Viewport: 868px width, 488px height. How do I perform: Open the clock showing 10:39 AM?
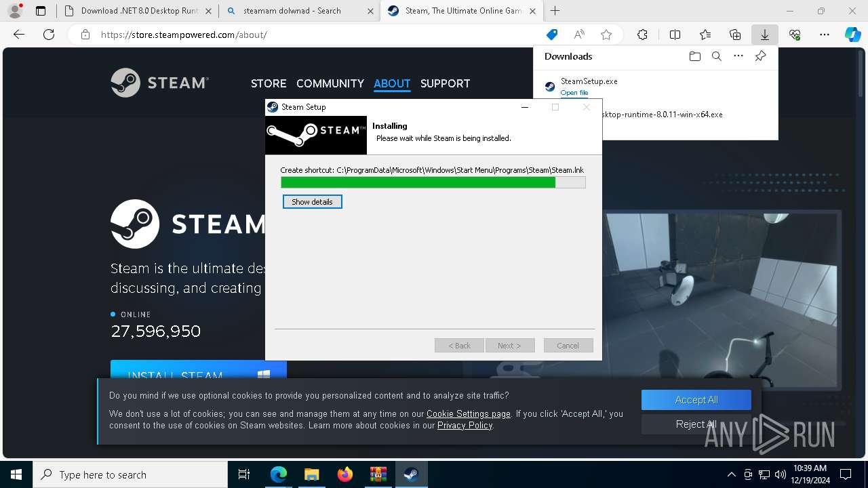click(809, 474)
